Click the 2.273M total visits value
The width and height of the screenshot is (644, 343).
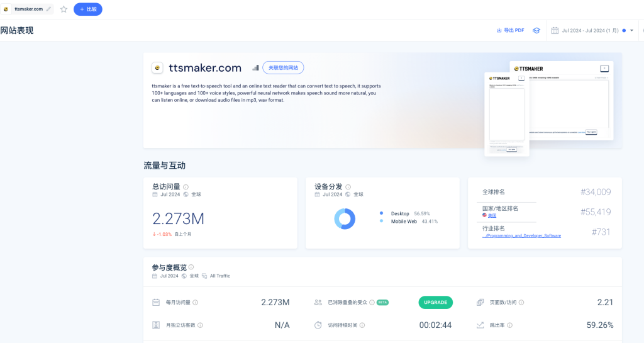pyautogui.click(x=178, y=219)
